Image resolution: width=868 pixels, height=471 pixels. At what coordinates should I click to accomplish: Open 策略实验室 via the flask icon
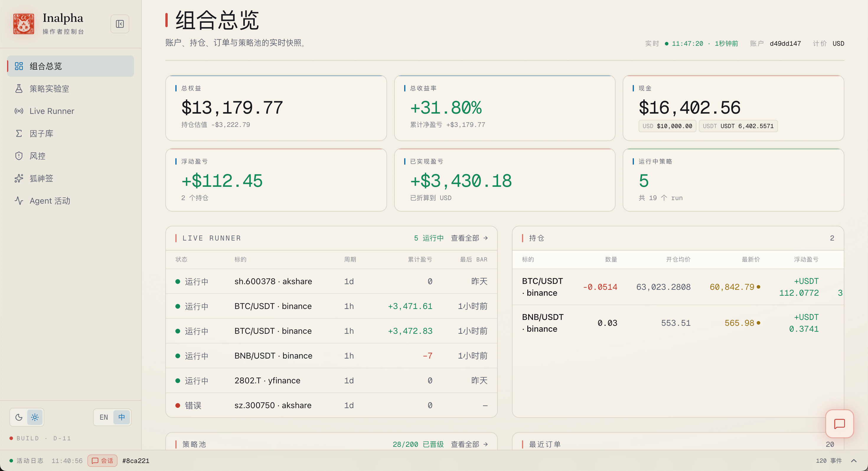click(x=19, y=89)
